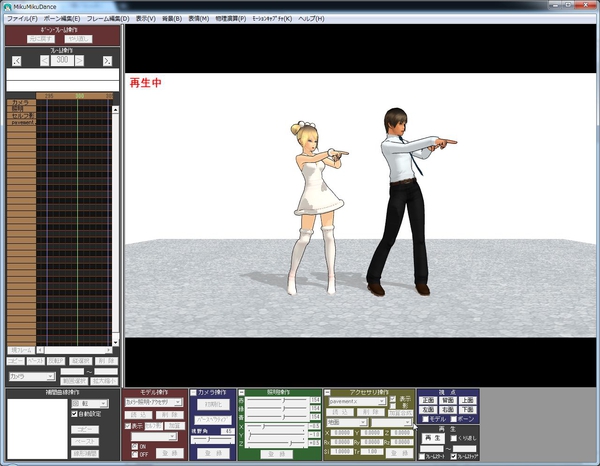Toggle the frame-stop checkbox in playback panel
Screen dimensions: 600x466
coord(454,457)
